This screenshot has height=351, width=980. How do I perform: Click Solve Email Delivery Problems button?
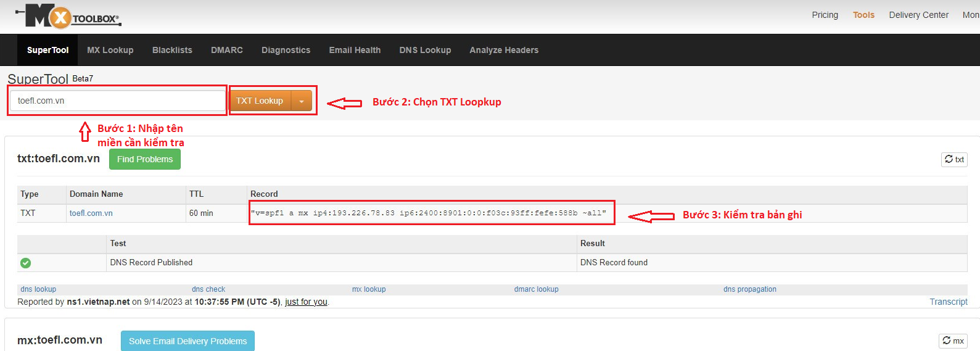click(187, 341)
